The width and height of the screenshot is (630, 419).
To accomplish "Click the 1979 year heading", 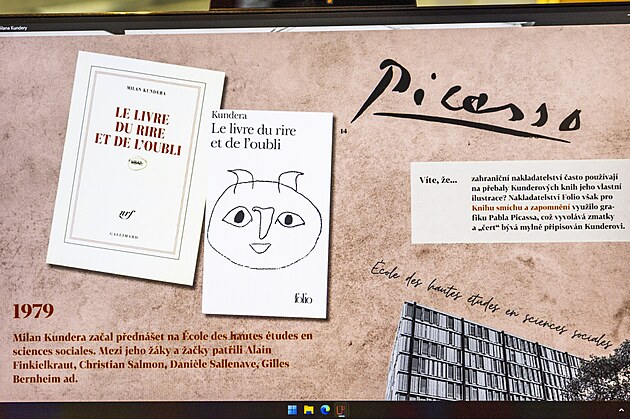I will (35, 312).
